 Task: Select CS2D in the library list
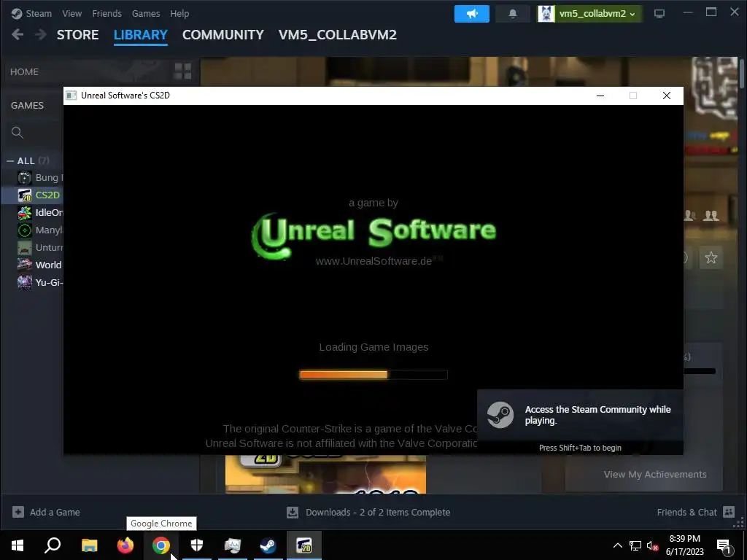pos(39,195)
